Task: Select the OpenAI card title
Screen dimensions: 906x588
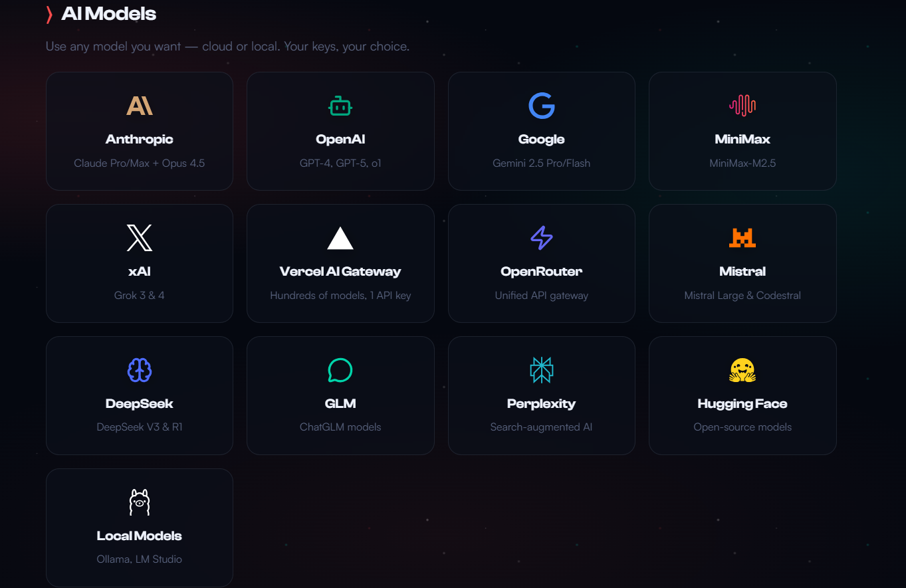Action: pos(340,140)
